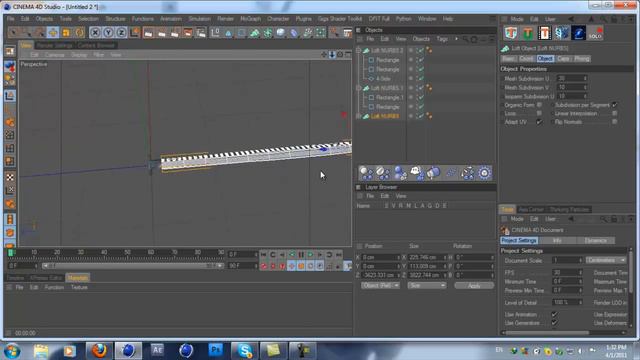This screenshot has height=360, width=640.
Task: Switch to Render Settings viewport tab
Action: (x=54, y=45)
